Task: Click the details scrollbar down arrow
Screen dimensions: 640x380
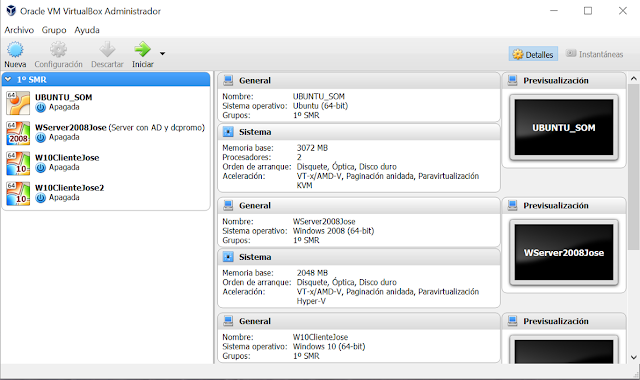Action: coord(633,357)
